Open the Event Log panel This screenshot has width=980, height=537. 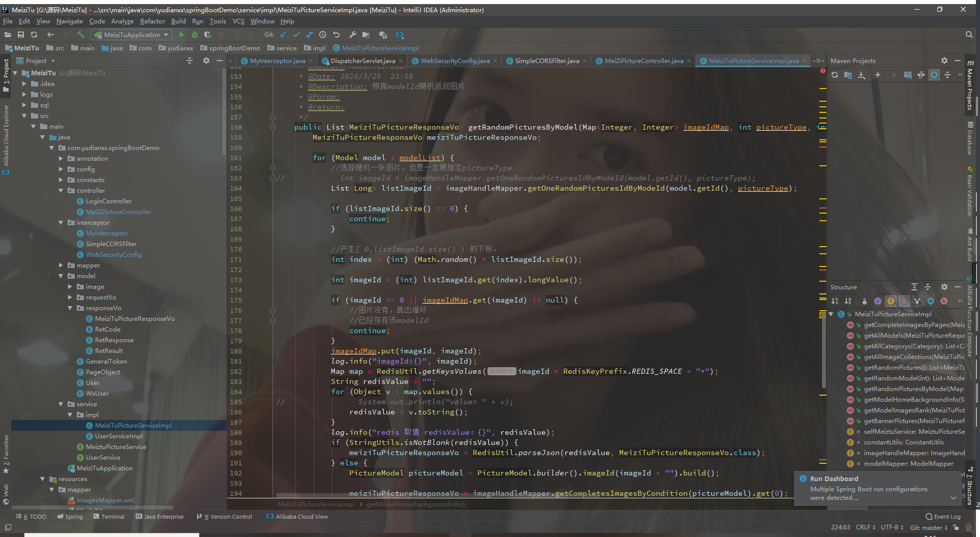pos(943,517)
